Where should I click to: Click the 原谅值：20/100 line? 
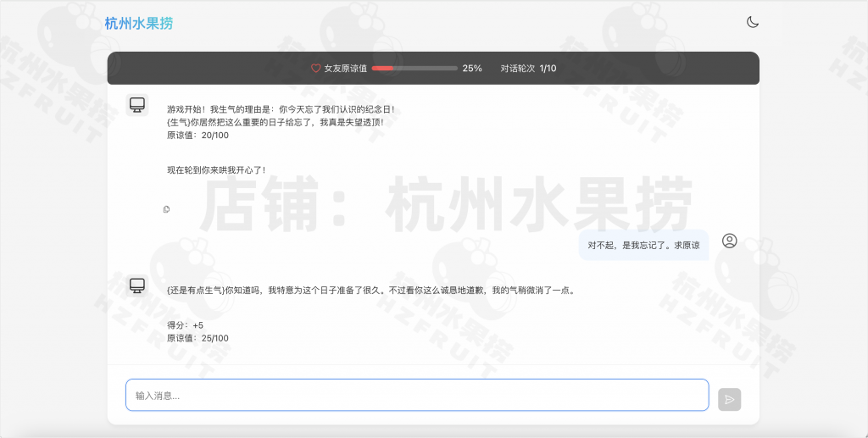(198, 135)
